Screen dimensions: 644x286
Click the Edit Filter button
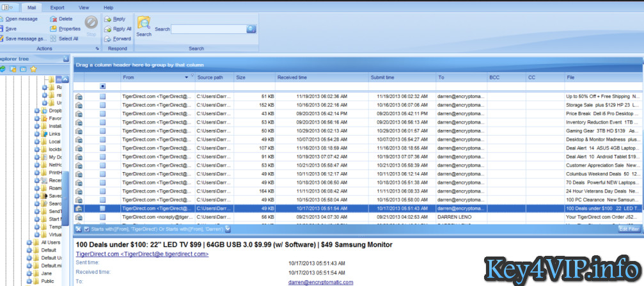629,229
